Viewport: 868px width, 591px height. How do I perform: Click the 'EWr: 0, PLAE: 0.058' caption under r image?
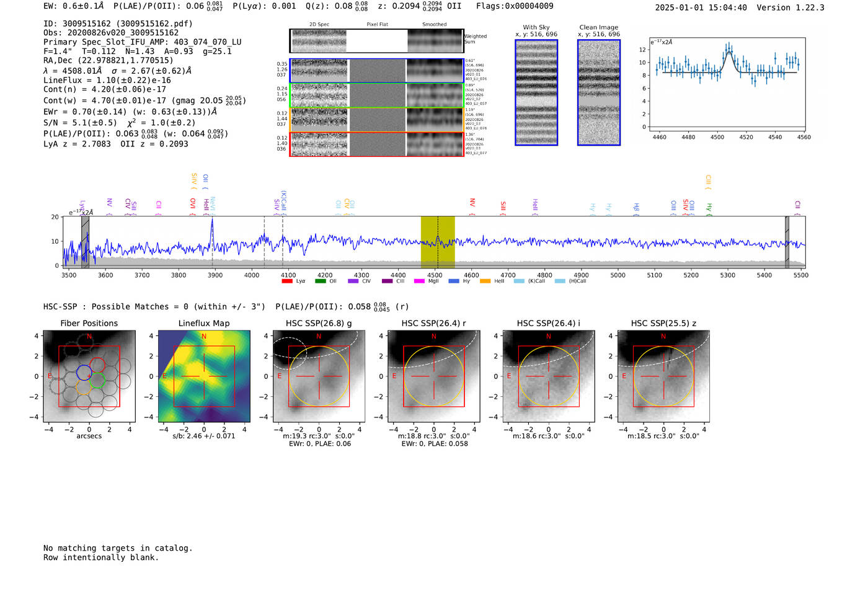coord(435,443)
